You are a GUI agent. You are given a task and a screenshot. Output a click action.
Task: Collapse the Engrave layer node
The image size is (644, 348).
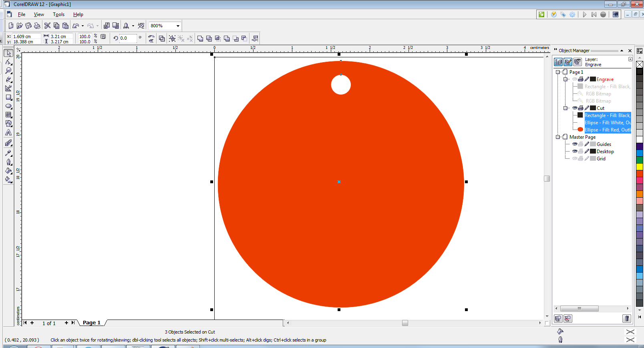pyautogui.click(x=566, y=79)
